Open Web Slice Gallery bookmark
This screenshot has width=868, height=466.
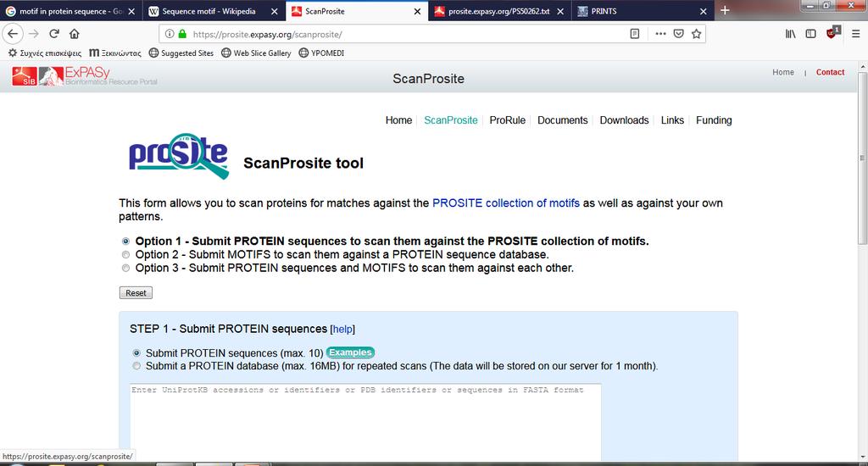pyautogui.click(x=256, y=53)
